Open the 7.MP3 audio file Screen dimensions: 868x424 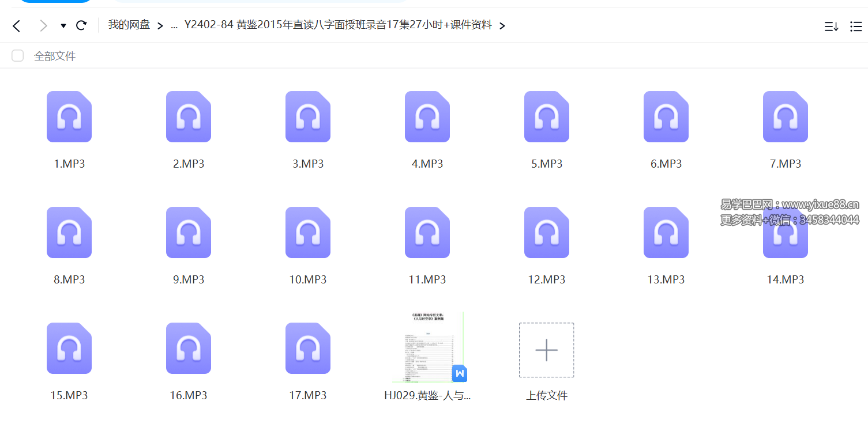tap(785, 117)
